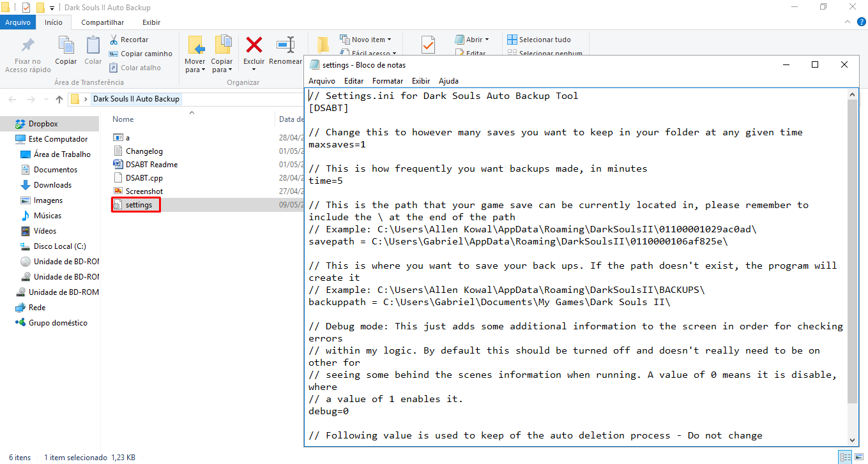Image resolution: width=868 pixels, height=464 pixels.
Task: Place the cursor on the maxsaves=1 line
Action: point(337,144)
